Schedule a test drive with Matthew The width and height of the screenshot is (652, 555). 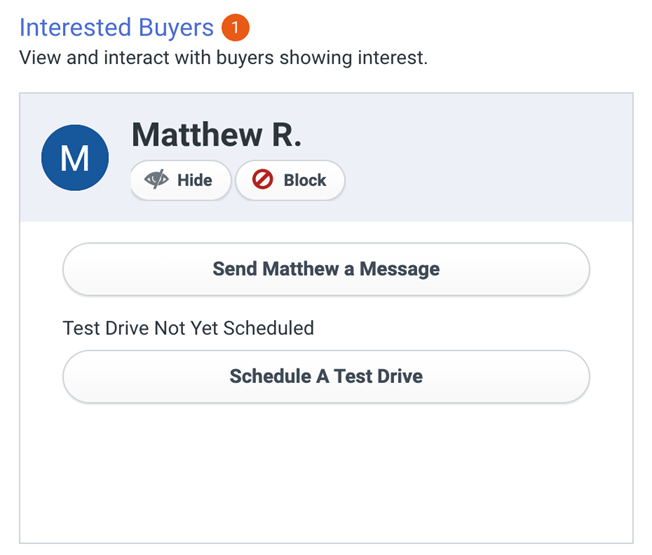point(326,377)
